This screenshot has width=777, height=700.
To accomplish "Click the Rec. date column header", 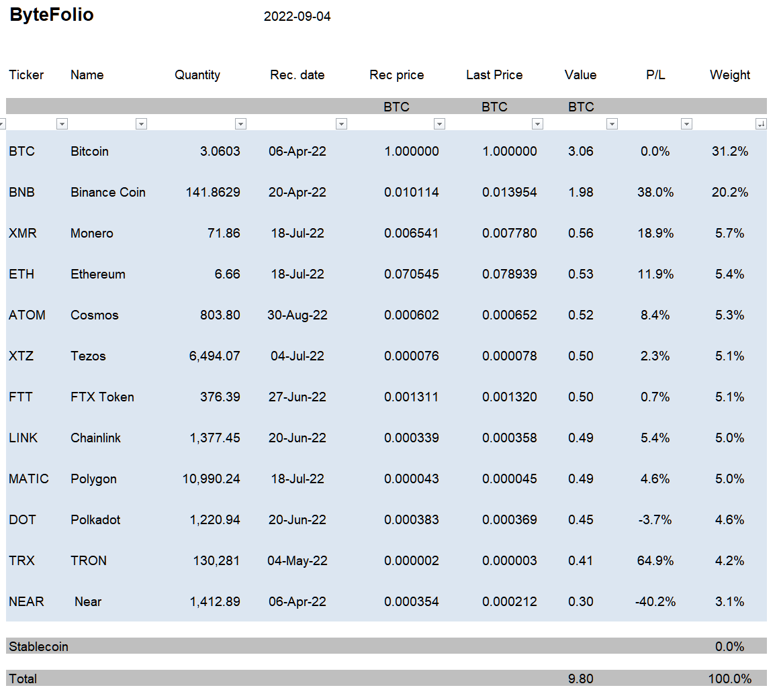I will (x=298, y=74).
